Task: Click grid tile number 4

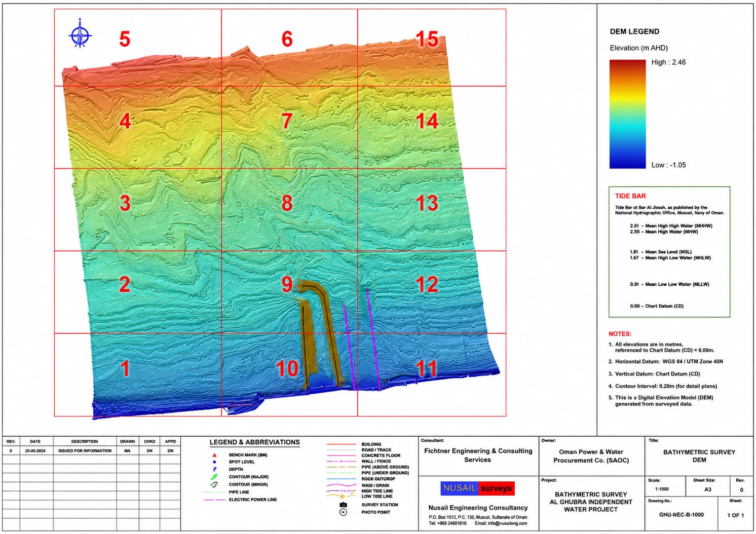Action: point(125,121)
